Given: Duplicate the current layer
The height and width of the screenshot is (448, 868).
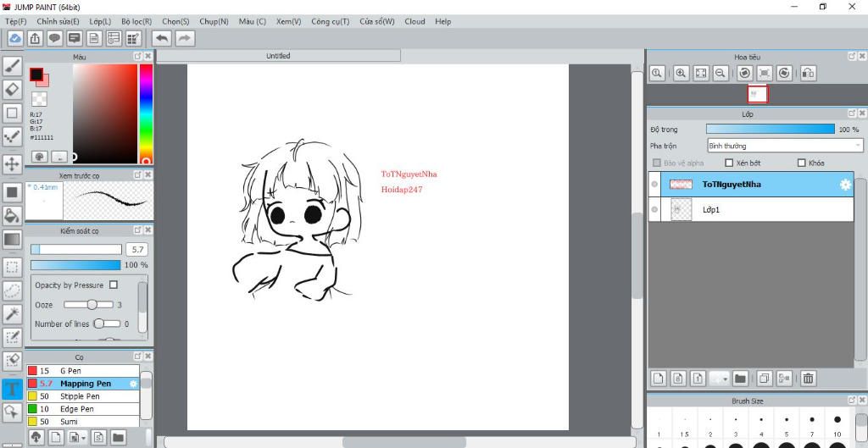Looking at the screenshot, I should tap(765, 379).
